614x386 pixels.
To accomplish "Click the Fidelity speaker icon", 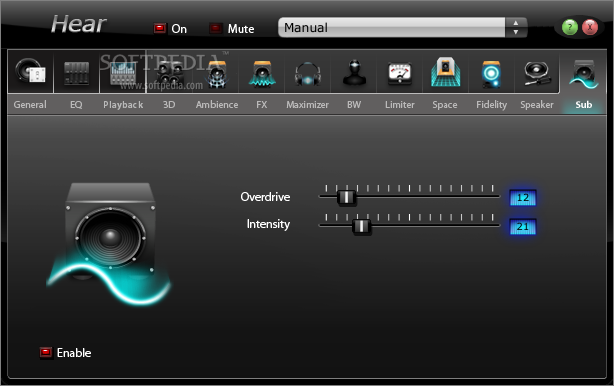I will tap(491, 74).
